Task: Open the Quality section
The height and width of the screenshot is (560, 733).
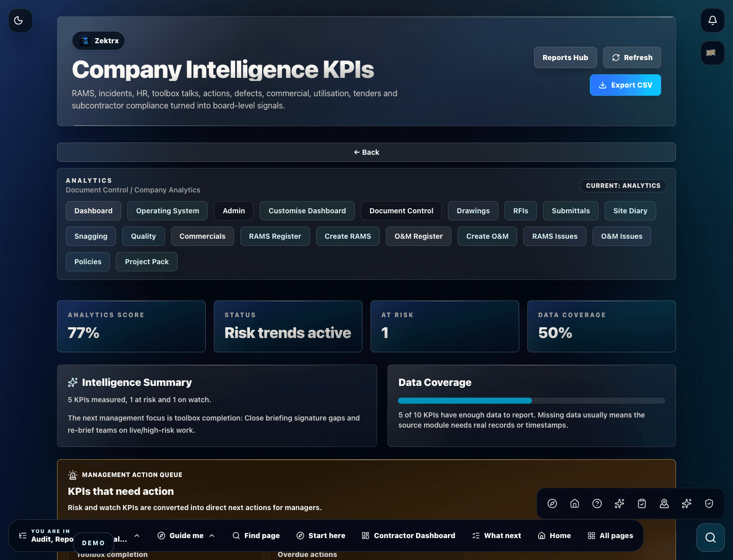Action: 143,236
